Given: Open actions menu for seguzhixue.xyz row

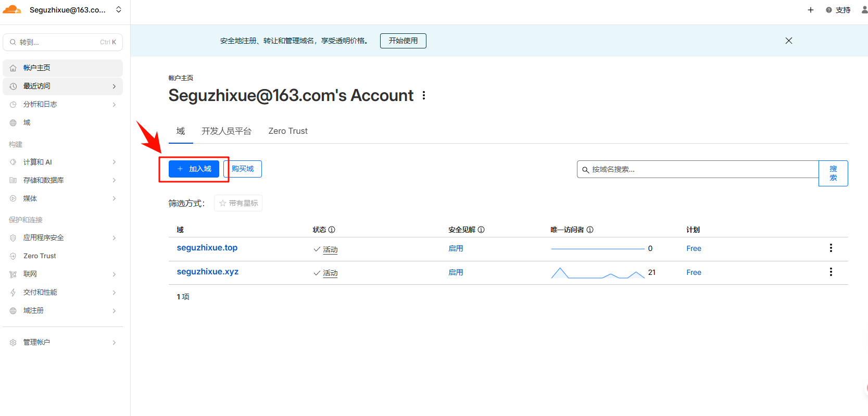Looking at the screenshot, I should (831, 272).
